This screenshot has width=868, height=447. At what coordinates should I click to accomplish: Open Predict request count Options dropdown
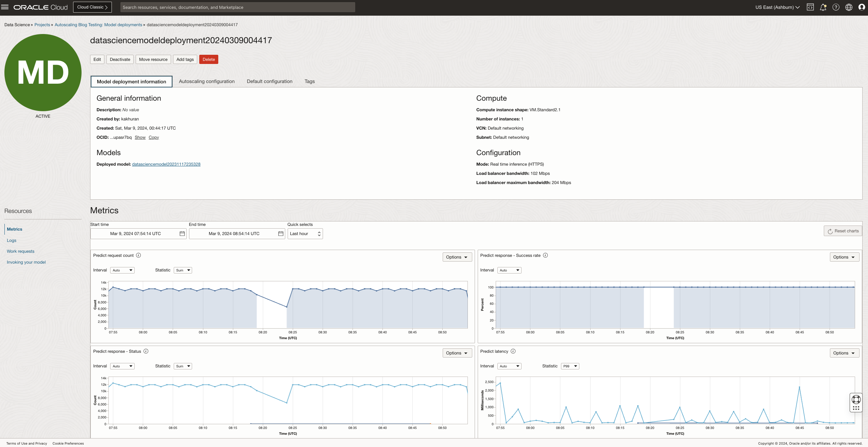click(x=457, y=257)
